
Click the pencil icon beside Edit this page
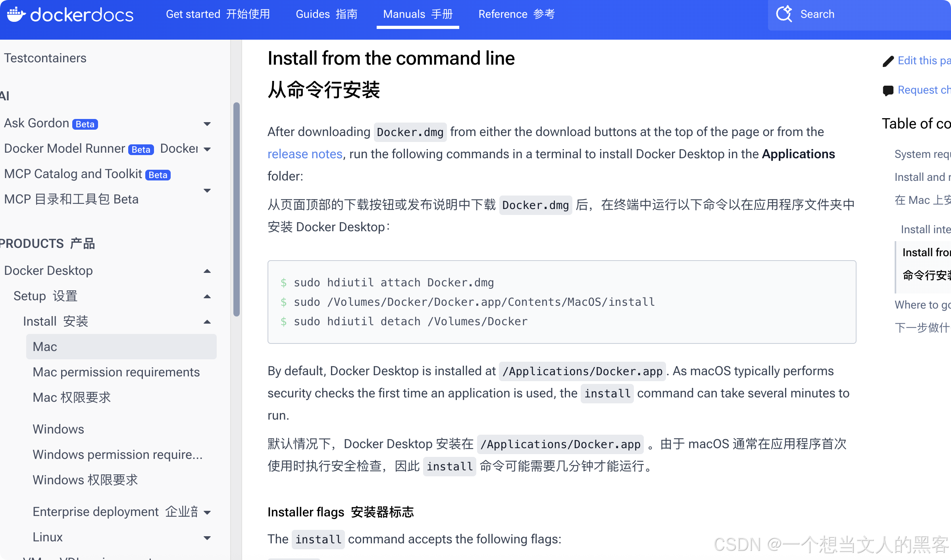pyautogui.click(x=888, y=61)
